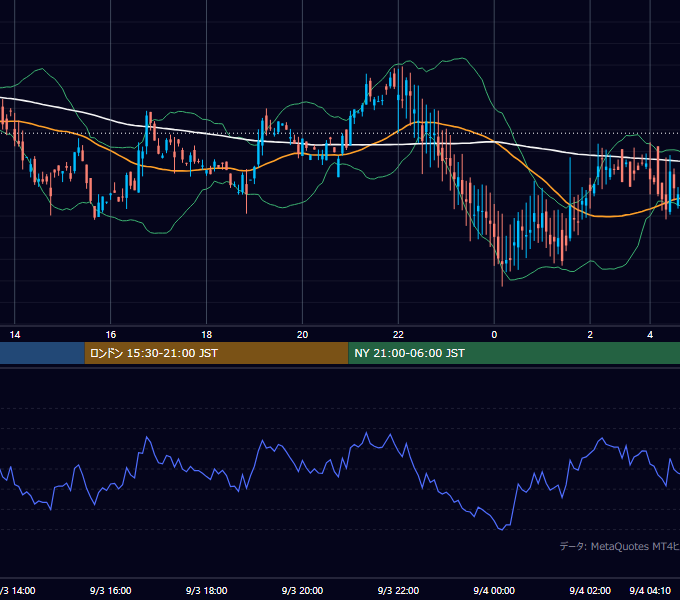Click the 9/4 04:10 date label
This screenshot has height=600, width=680.
click(x=650, y=590)
